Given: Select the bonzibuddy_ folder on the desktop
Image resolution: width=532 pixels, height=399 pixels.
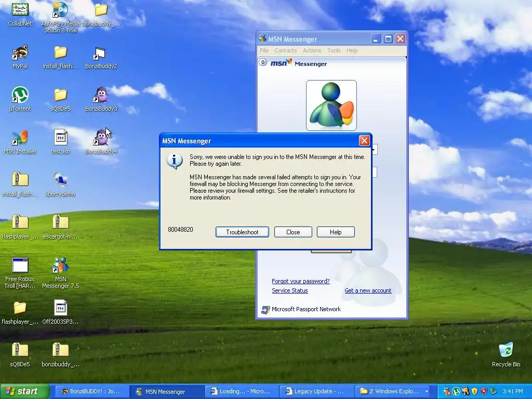Looking at the screenshot, I should coord(101,15).
